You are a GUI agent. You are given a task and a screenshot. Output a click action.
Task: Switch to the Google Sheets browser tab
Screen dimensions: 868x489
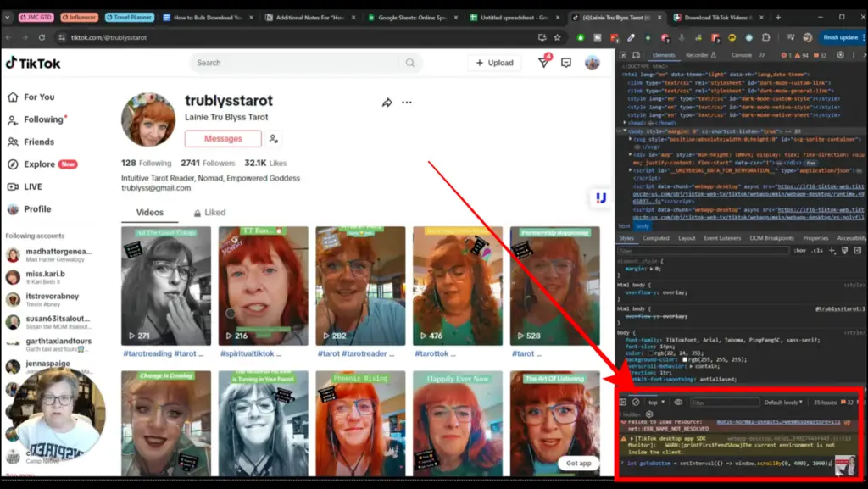coord(413,18)
